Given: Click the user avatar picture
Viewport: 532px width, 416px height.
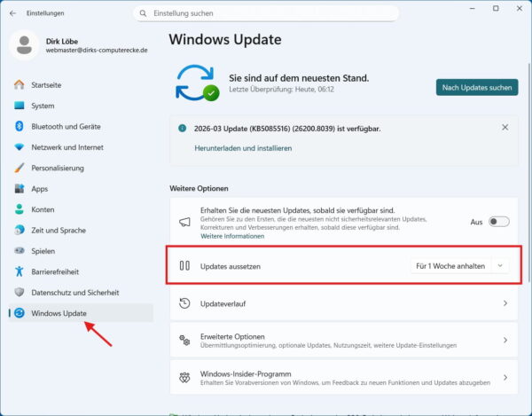Looking at the screenshot, I should click(24, 45).
